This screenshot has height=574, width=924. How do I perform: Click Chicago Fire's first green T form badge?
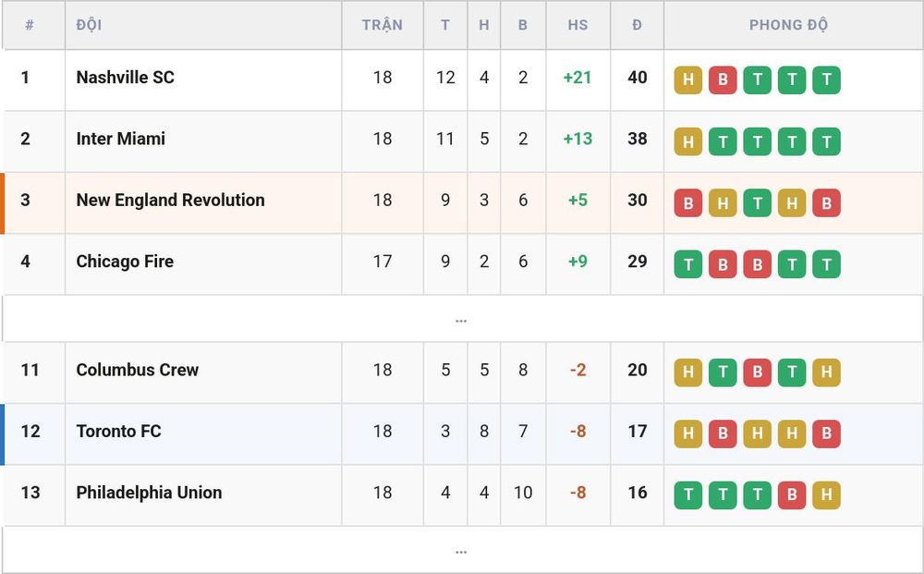click(x=687, y=264)
